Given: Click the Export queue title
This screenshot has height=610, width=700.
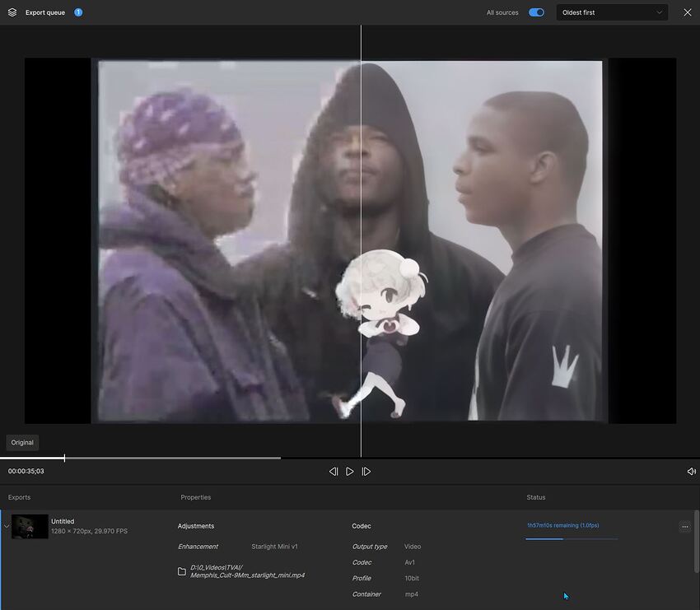Looking at the screenshot, I should click(x=45, y=12).
